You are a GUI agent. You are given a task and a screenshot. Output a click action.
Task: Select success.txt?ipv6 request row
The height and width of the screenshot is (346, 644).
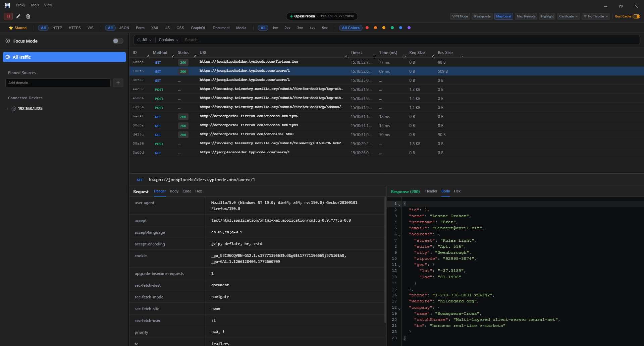(x=386, y=116)
